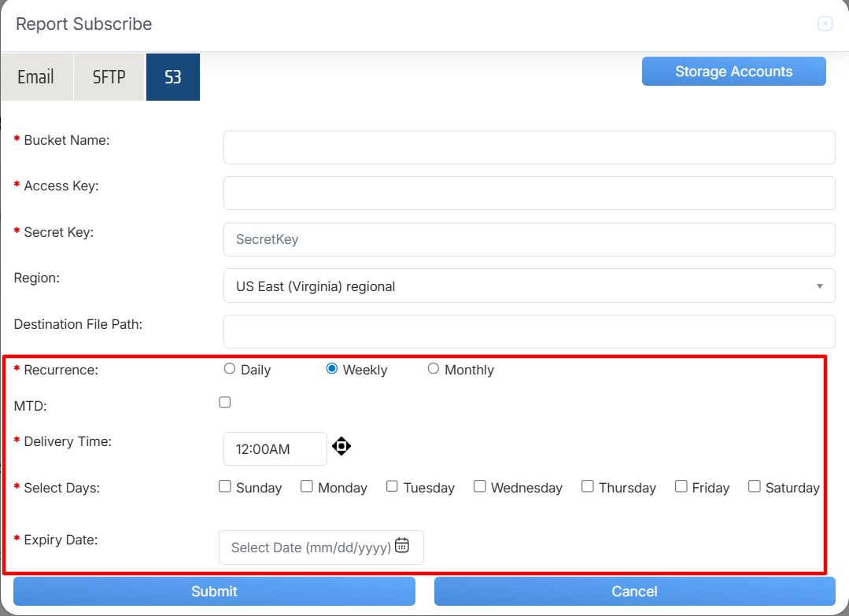Enable Friday in Select Days

tap(681, 487)
